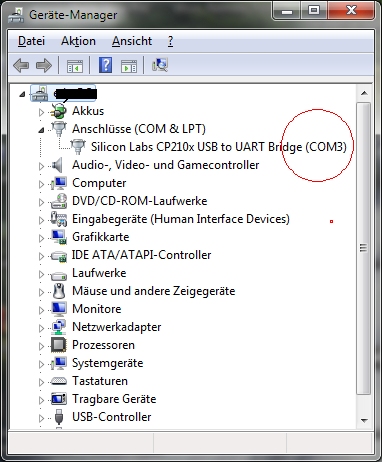Expand Audio-, Video- und Gamecontroller
This screenshot has width=382, height=462.
[x=41, y=166]
